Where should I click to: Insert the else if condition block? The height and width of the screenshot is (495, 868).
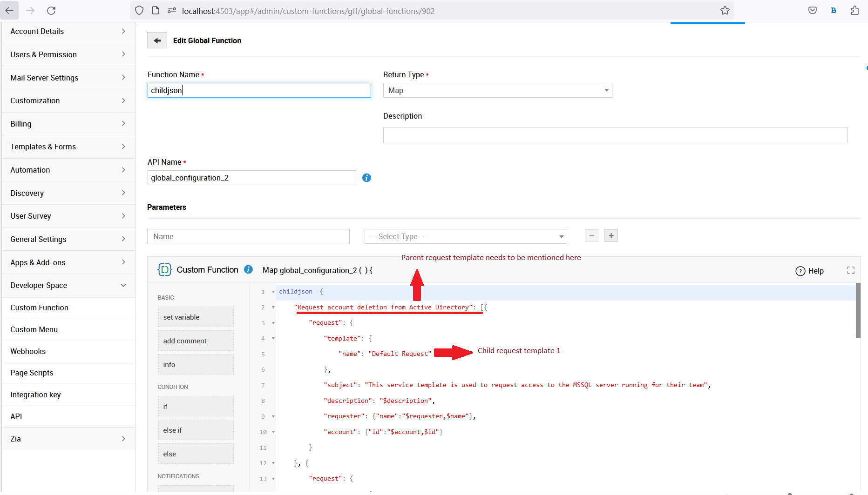196,430
